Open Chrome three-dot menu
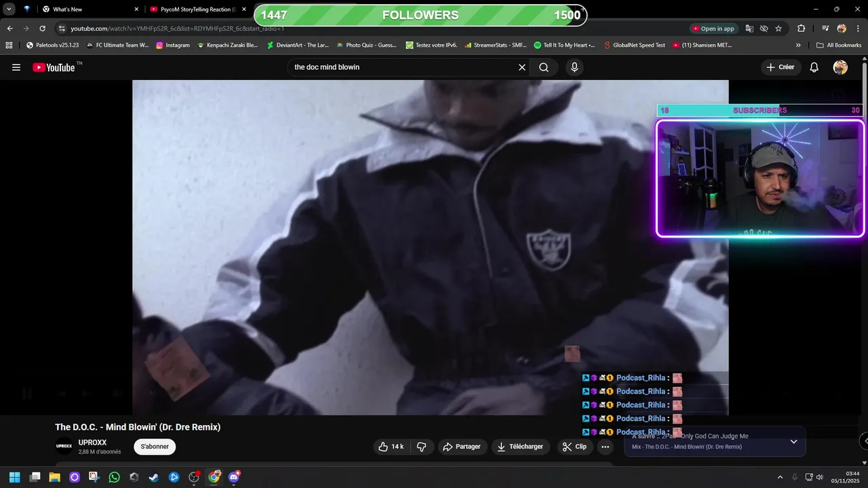 857,28
